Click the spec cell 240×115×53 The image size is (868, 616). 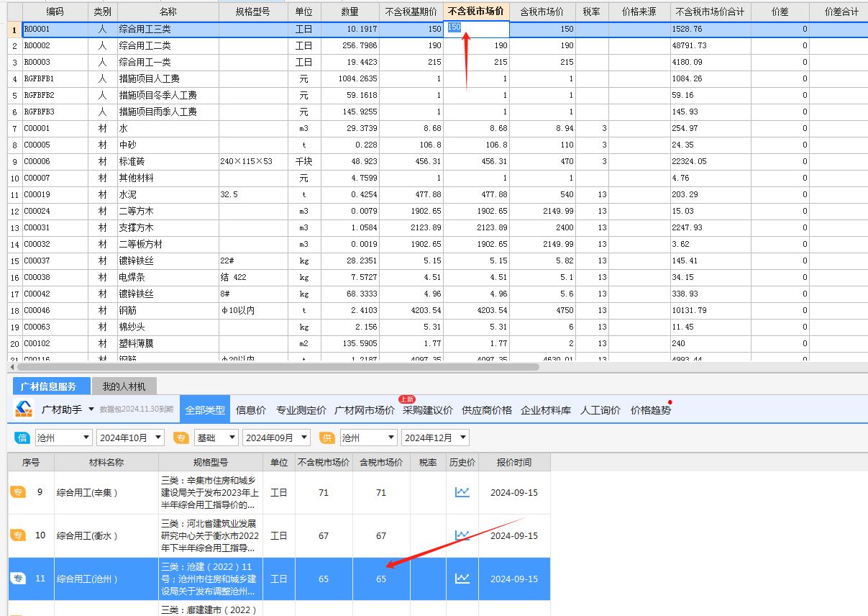coord(254,161)
